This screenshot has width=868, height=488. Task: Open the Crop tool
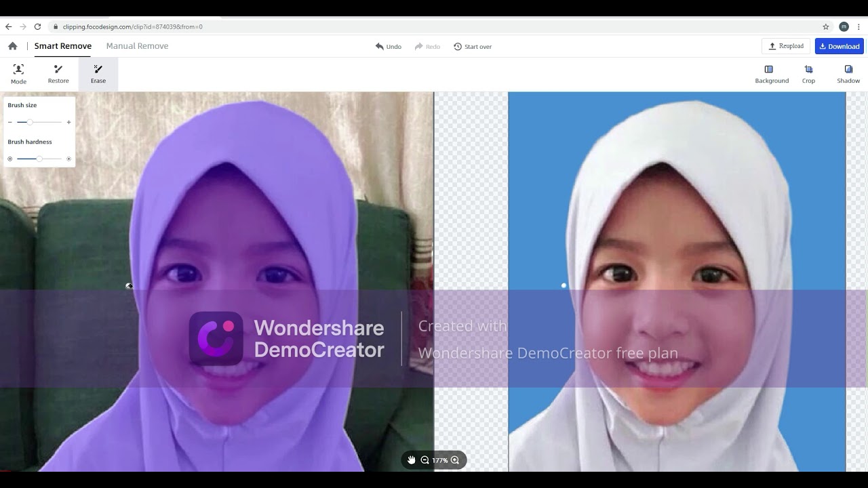click(x=808, y=75)
